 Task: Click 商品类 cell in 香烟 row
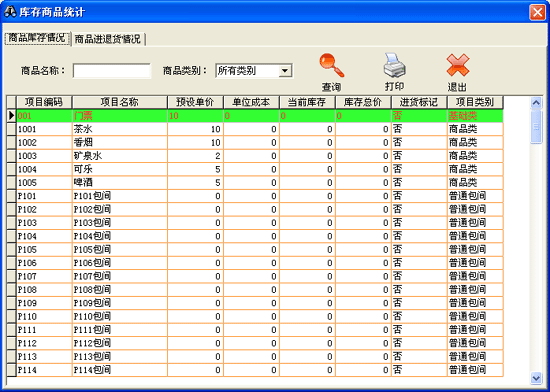475,143
